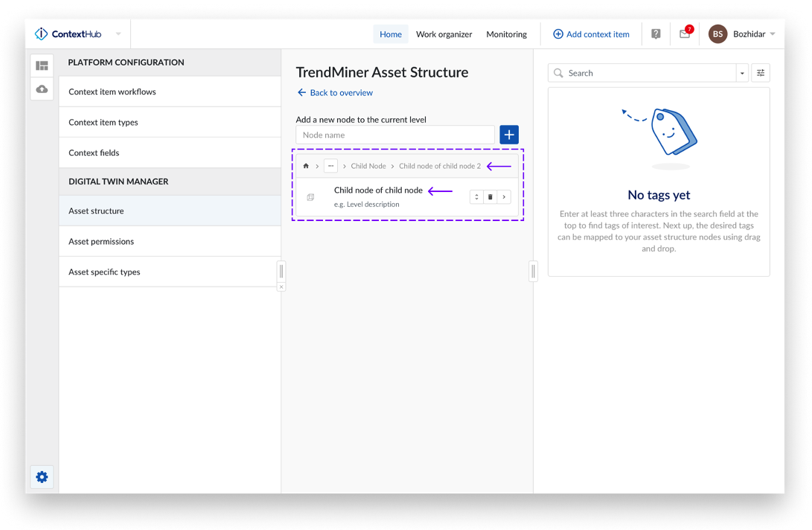Open the Bozhidar user menu

click(x=742, y=34)
